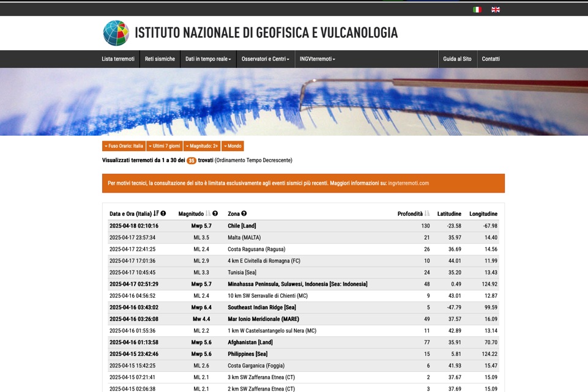Viewport: 588px width, 392px height.
Task: Open the help icon beside Magnitudo column
Action: pos(215,213)
